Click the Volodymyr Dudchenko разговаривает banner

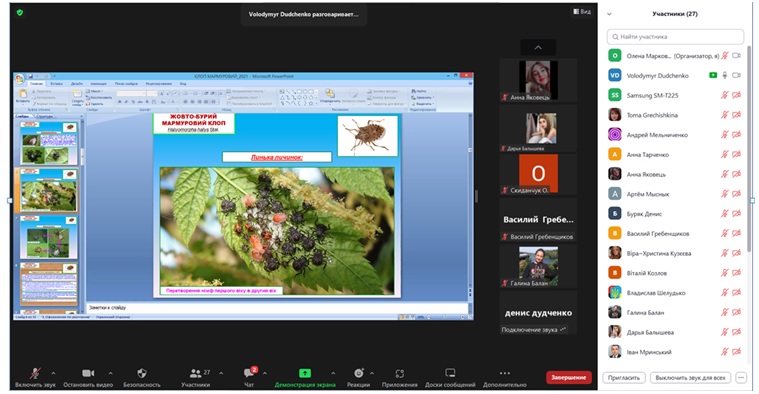[304, 15]
